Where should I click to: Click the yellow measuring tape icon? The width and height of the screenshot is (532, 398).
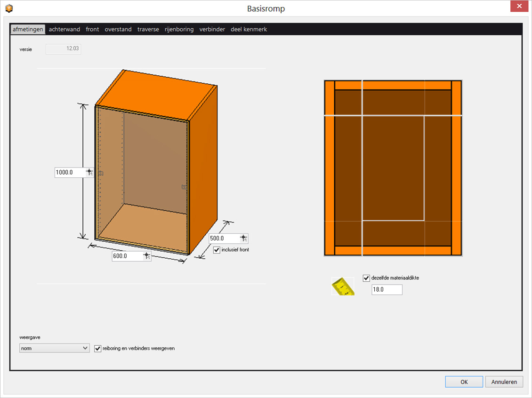point(343,286)
